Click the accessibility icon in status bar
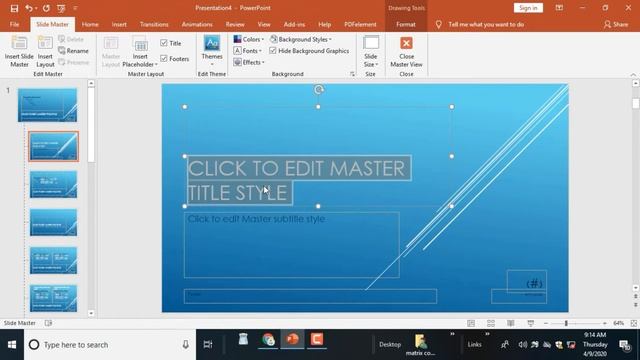The image size is (640, 360). pyautogui.click(x=48, y=323)
